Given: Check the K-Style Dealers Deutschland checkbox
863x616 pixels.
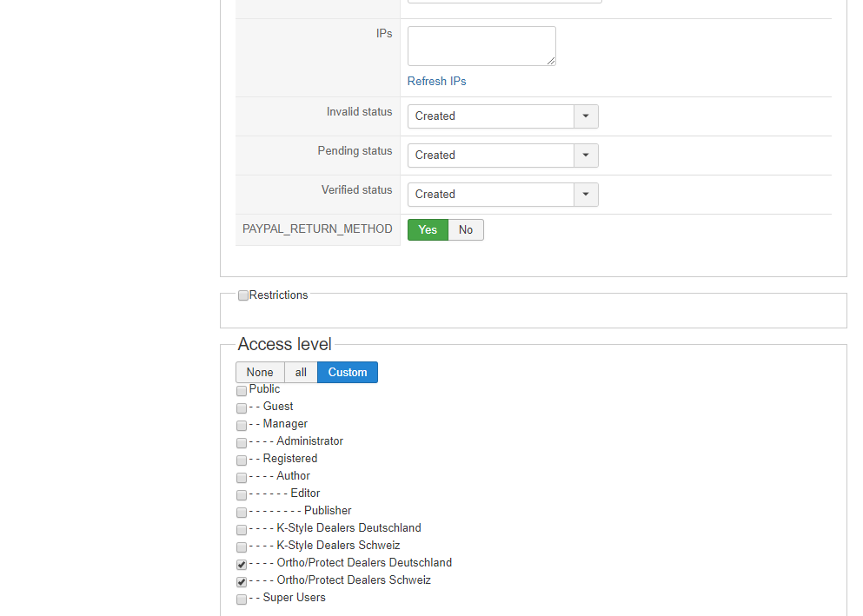Looking at the screenshot, I should click(242, 530).
